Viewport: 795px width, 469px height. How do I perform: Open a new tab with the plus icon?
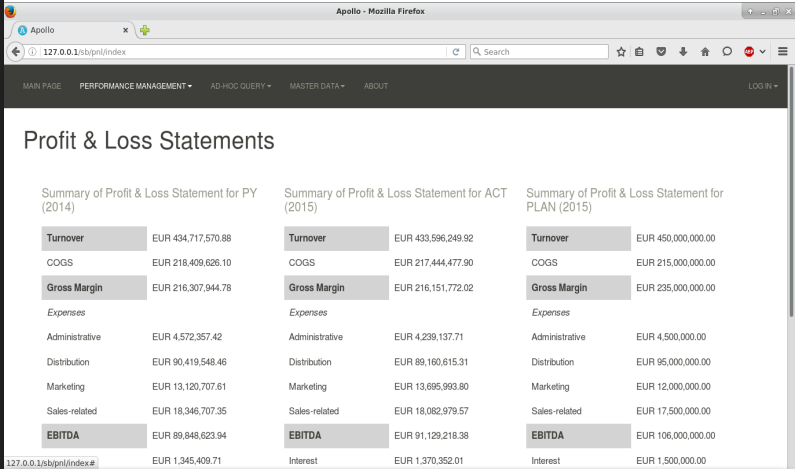144,30
